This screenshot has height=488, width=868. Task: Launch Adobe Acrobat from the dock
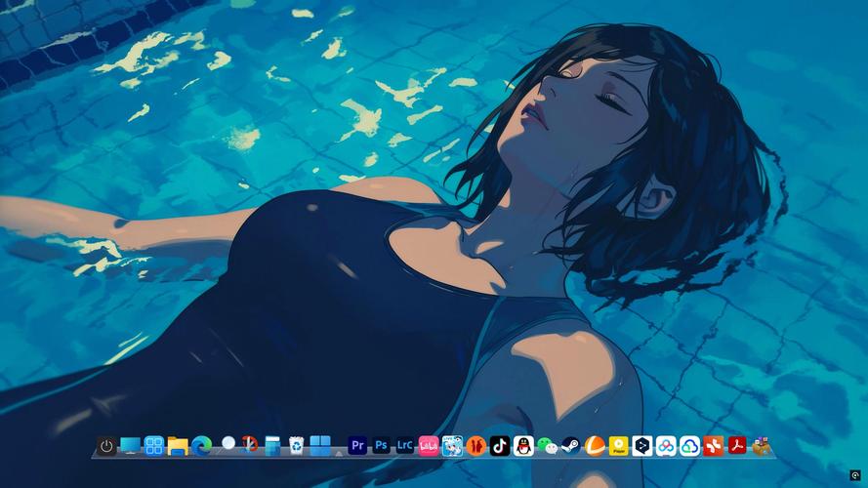coord(737,445)
